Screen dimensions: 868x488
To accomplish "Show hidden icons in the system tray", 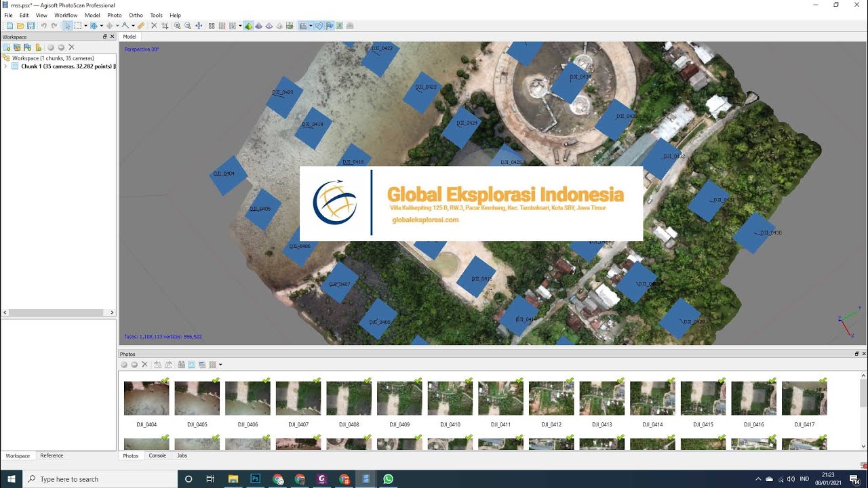I will pyautogui.click(x=758, y=479).
